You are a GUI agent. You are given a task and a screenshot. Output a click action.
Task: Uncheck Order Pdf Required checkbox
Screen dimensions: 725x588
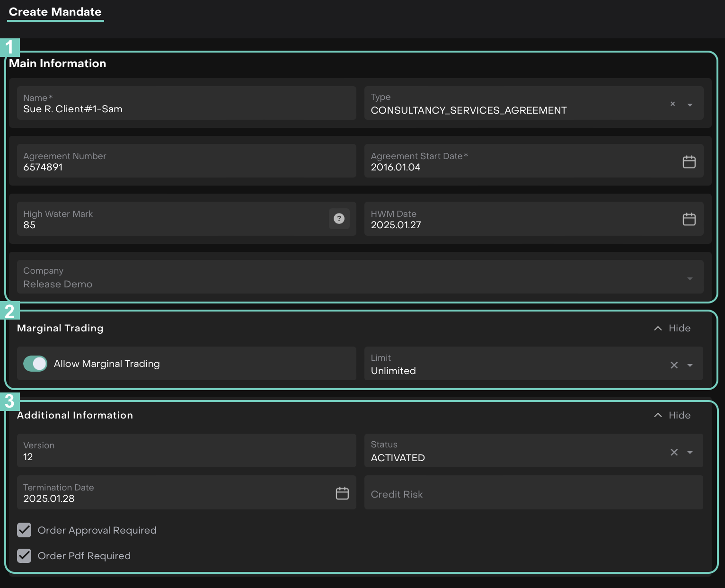pyautogui.click(x=24, y=556)
